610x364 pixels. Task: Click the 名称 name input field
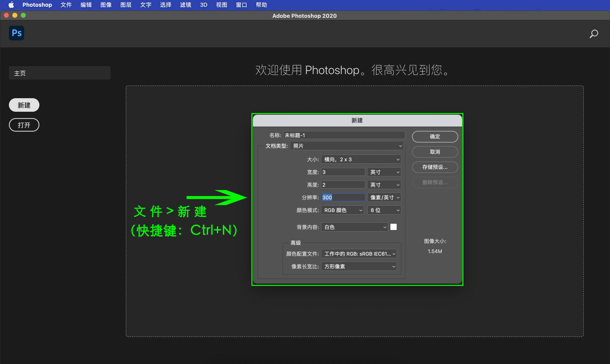tap(344, 135)
